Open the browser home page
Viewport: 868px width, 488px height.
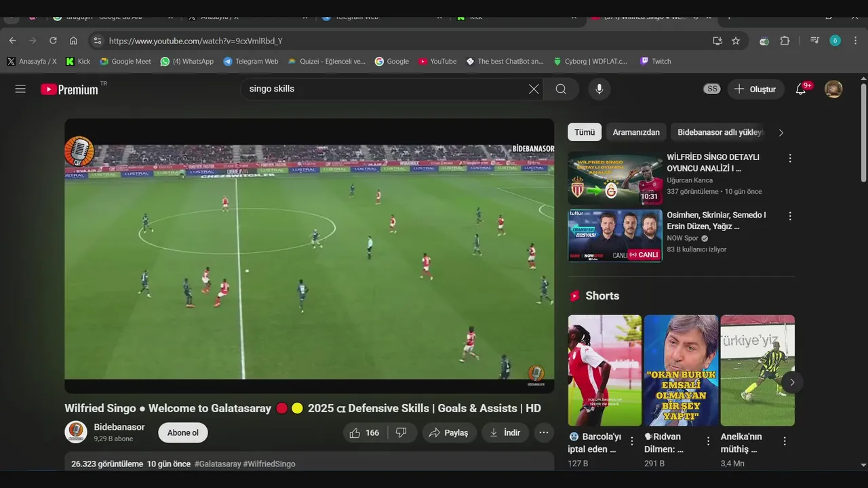point(73,41)
